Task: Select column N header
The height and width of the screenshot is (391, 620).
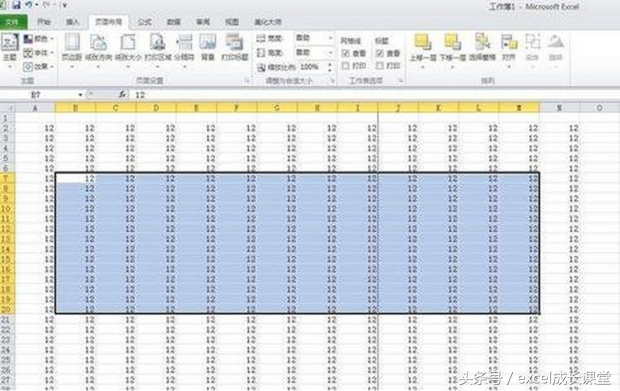Action: (559, 108)
